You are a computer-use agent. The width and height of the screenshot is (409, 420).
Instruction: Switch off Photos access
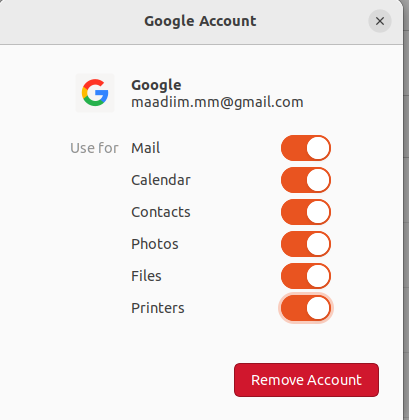[x=306, y=244]
